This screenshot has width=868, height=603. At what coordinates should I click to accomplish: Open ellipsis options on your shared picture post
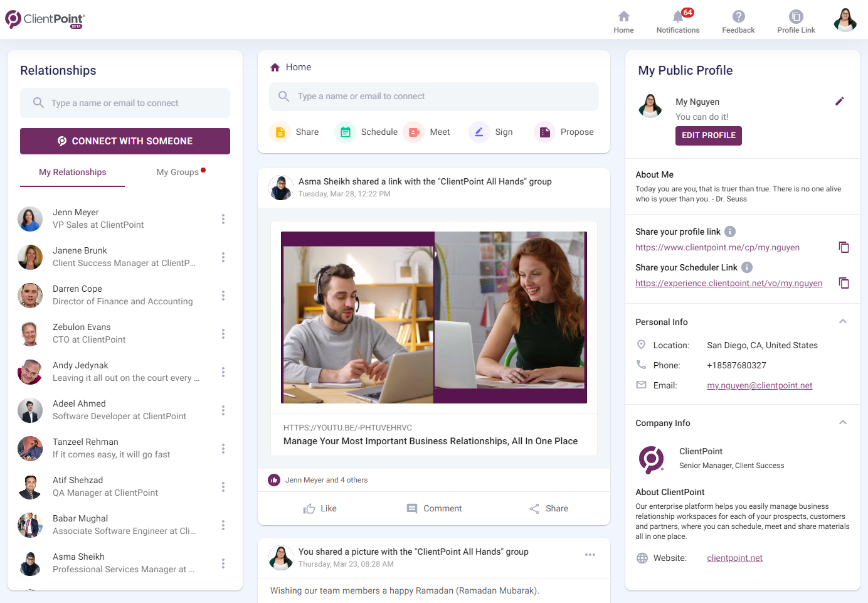point(590,555)
